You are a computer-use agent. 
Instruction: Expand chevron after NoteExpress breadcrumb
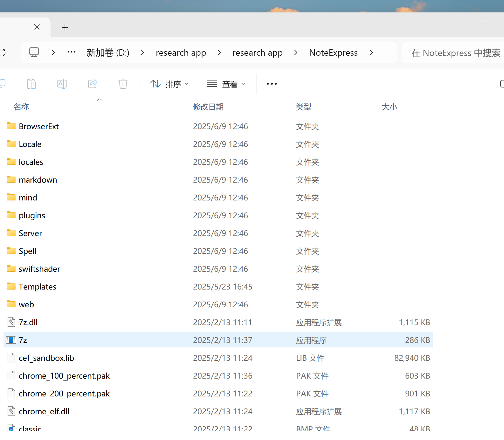(371, 52)
